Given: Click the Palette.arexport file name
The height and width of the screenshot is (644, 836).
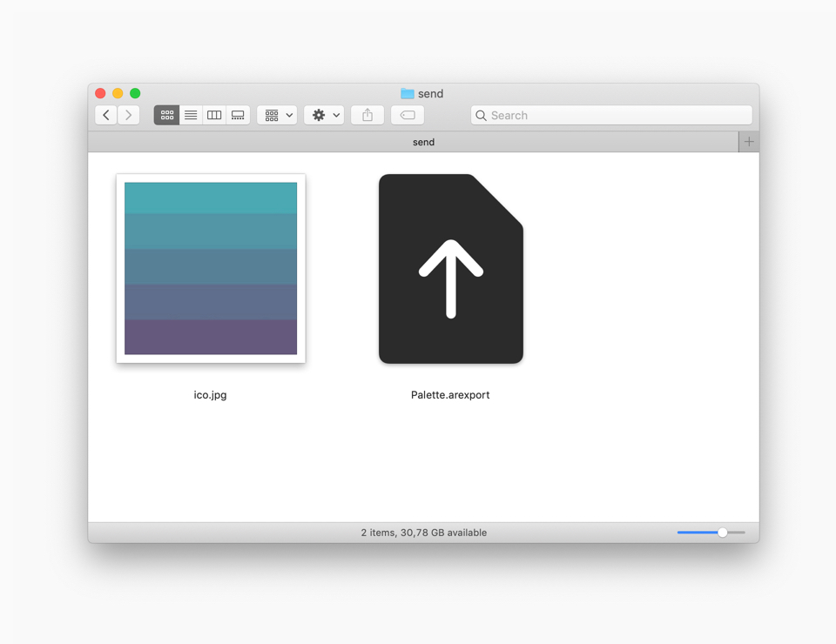Looking at the screenshot, I should (450, 395).
